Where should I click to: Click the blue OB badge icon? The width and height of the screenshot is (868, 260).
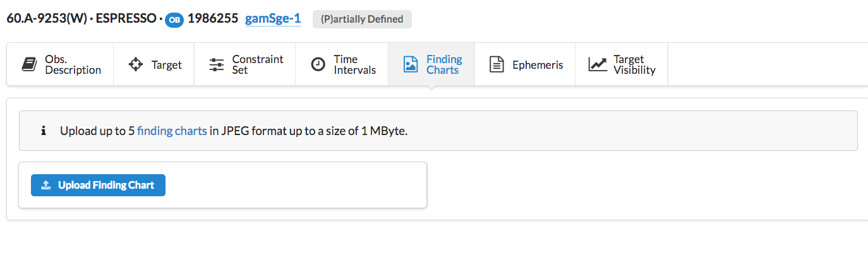pos(174,20)
